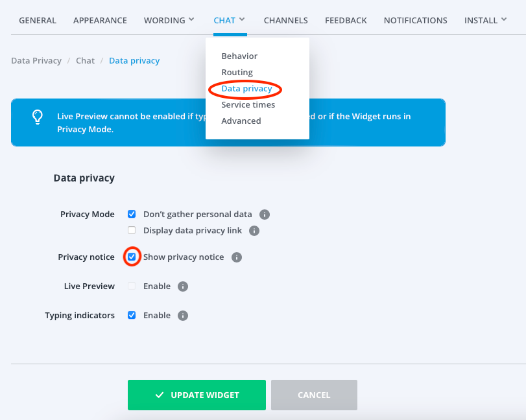Expand the Wording tab dropdown arrow
The height and width of the screenshot is (420, 526).
pyautogui.click(x=191, y=19)
